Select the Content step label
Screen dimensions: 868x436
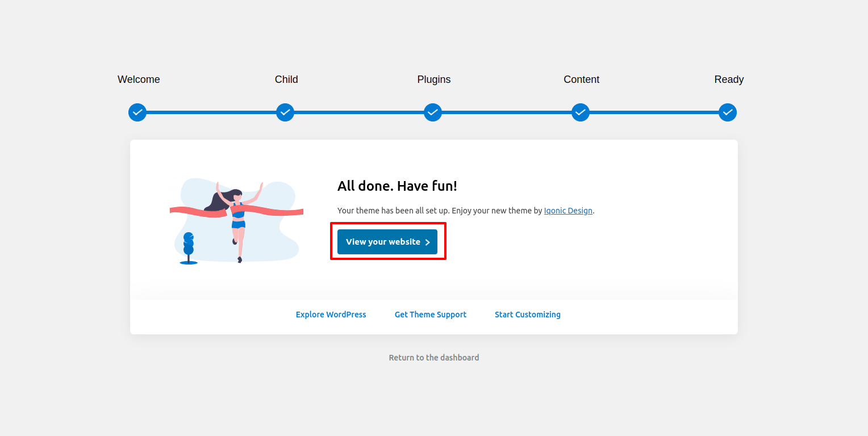pyautogui.click(x=581, y=79)
